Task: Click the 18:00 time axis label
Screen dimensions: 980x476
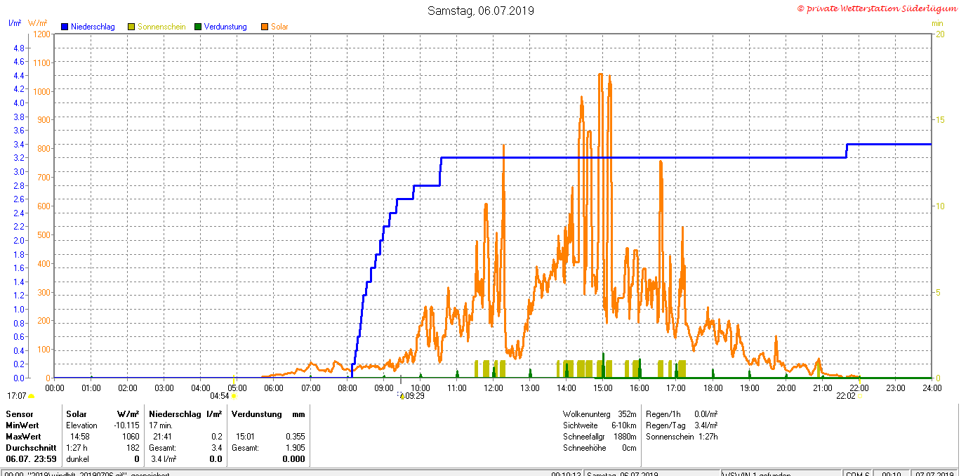Action: coord(713,388)
